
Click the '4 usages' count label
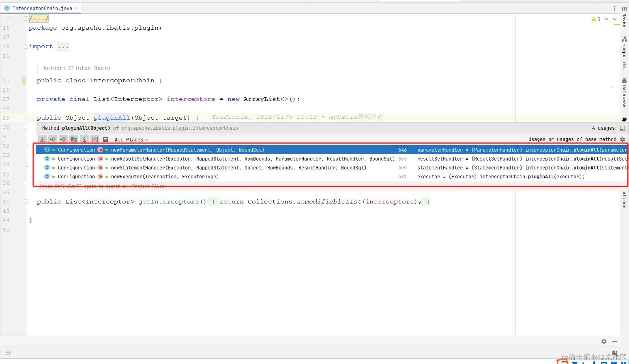tap(603, 128)
